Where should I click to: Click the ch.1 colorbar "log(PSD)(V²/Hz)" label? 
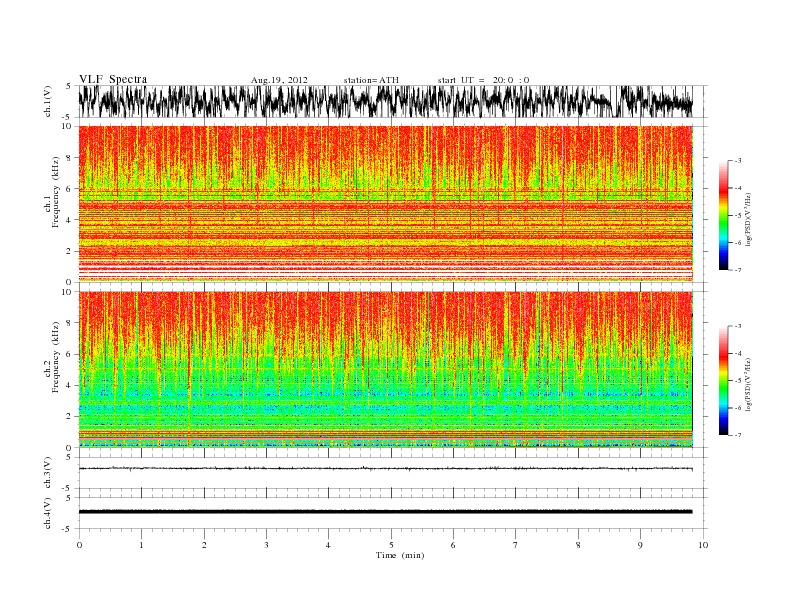tap(749, 218)
